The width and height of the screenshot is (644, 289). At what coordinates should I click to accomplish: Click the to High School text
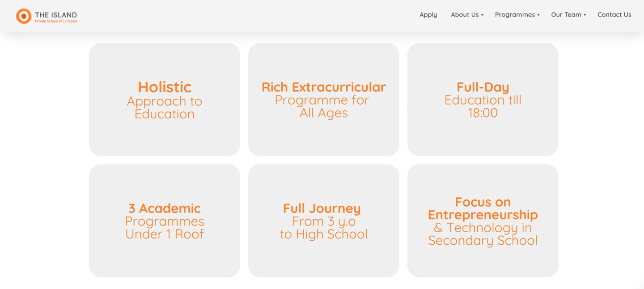(324, 234)
